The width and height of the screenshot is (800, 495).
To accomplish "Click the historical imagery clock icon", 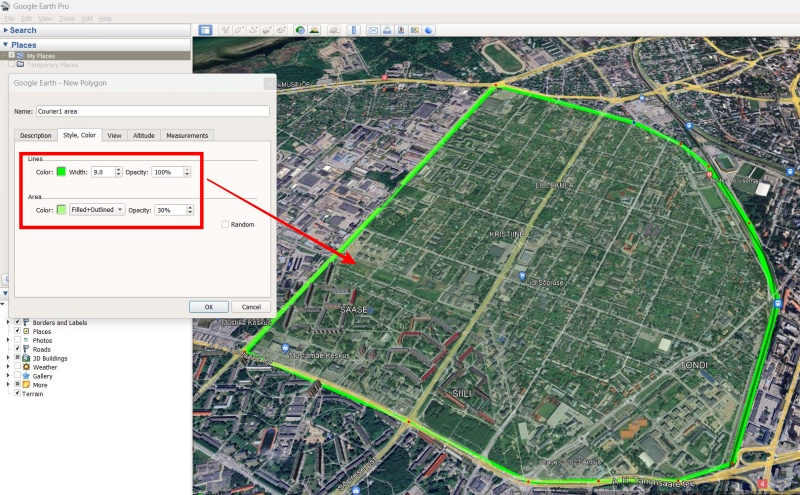I will click(x=300, y=30).
